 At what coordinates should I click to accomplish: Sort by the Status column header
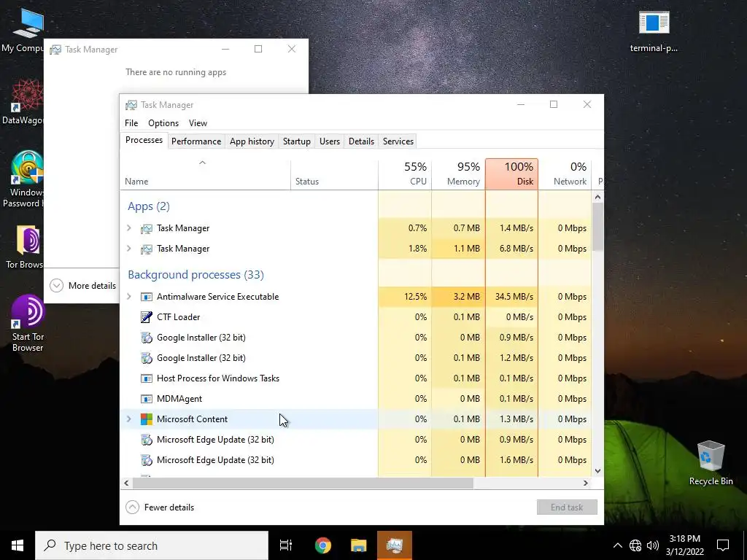(x=334, y=174)
